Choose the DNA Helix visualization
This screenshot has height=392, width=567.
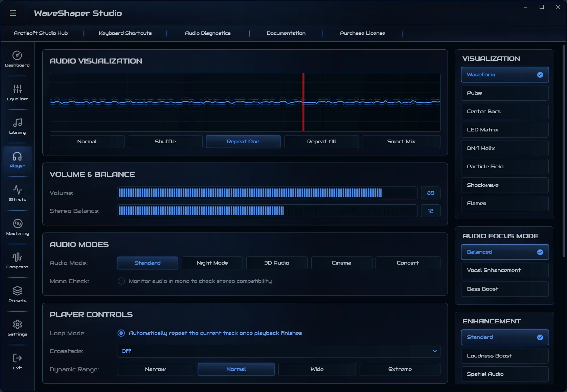[505, 148]
